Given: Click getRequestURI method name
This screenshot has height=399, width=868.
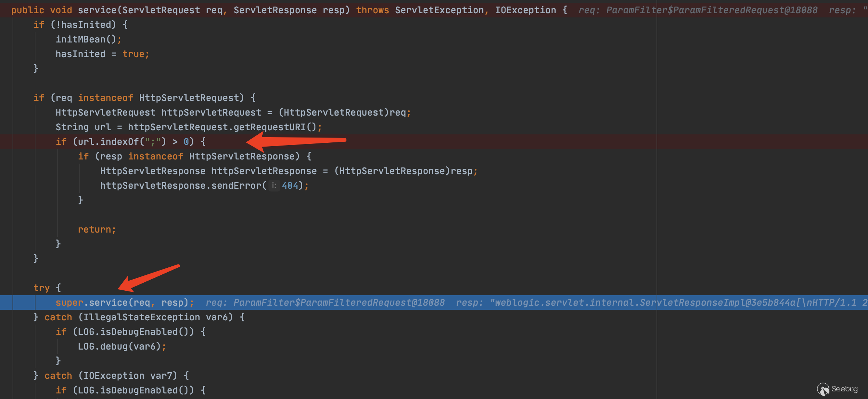Looking at the screenshot, I should [270, 127].
